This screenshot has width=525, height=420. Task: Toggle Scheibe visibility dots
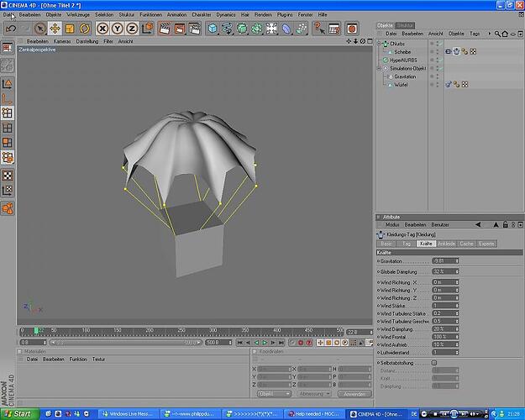point(437,52)
